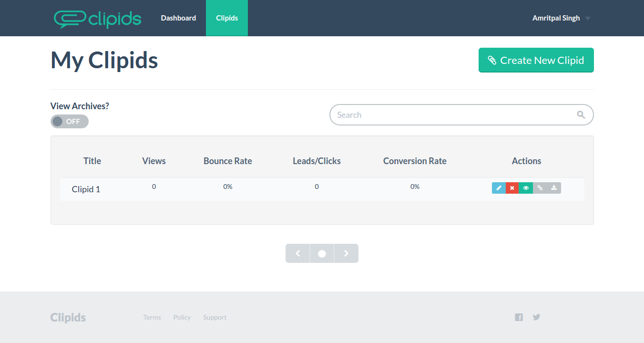Open the Dashboard tab

[178, 18]
